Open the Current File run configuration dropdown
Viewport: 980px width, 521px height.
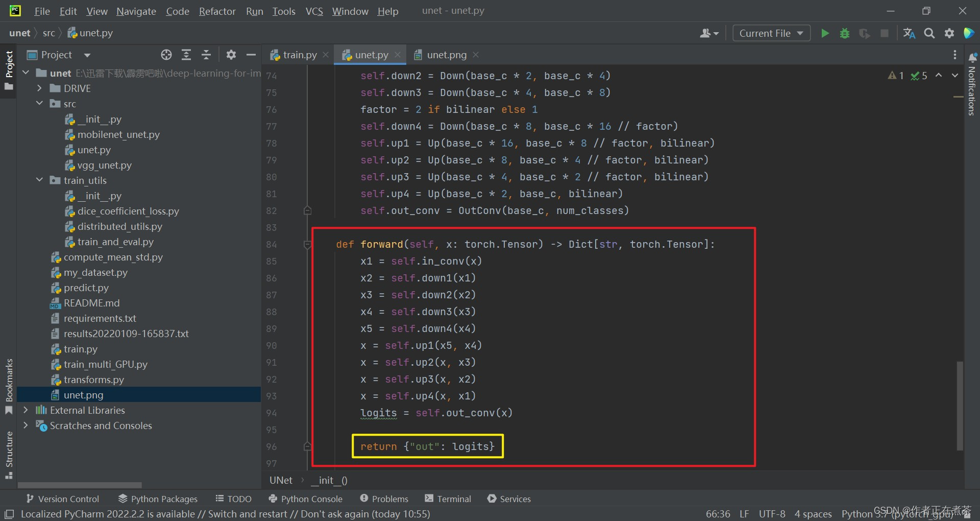(771, 33)
